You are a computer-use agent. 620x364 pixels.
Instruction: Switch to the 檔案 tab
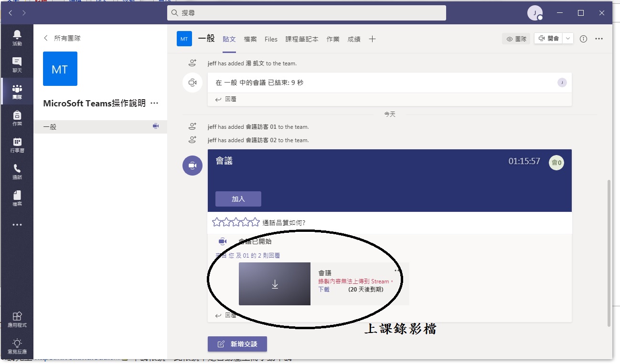(250, 39)
